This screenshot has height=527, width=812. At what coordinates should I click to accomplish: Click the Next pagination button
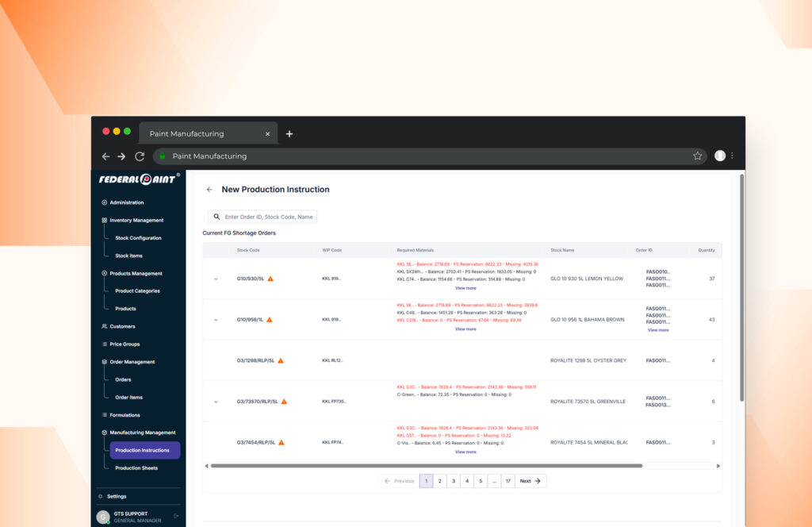pos(530,481)
